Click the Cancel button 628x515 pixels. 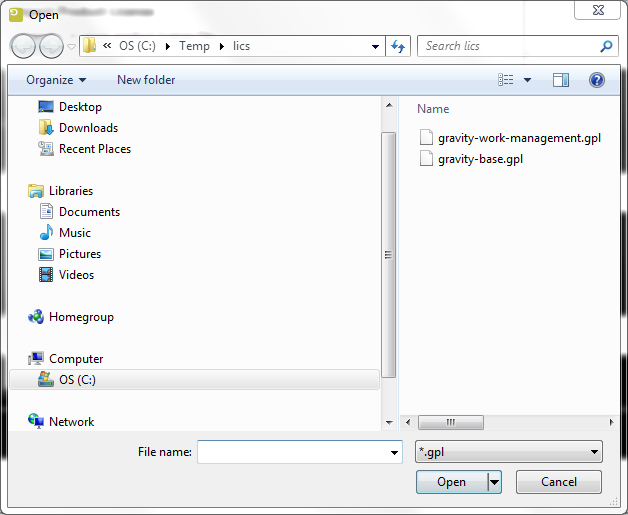click(558, 482)
